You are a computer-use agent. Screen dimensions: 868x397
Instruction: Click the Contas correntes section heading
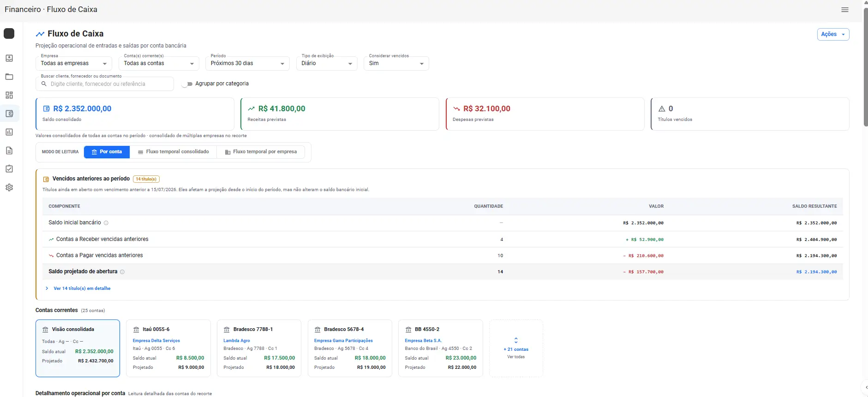(57, 310)
